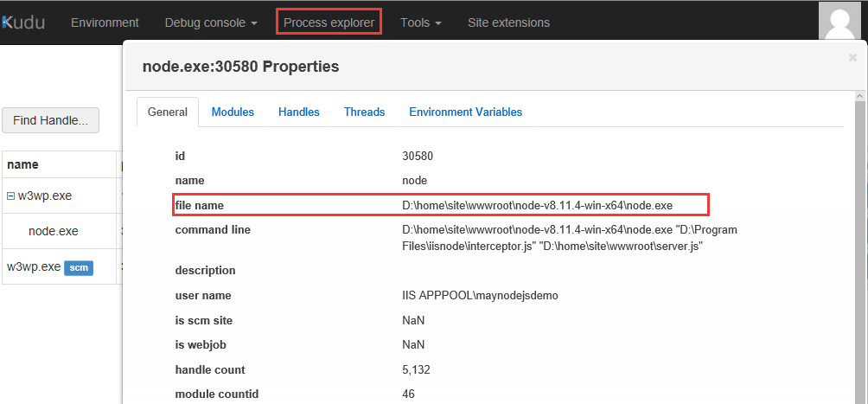This screenshot has height=404, width=868.
Task: Click the user avatar icon
Action: [842, 21]
